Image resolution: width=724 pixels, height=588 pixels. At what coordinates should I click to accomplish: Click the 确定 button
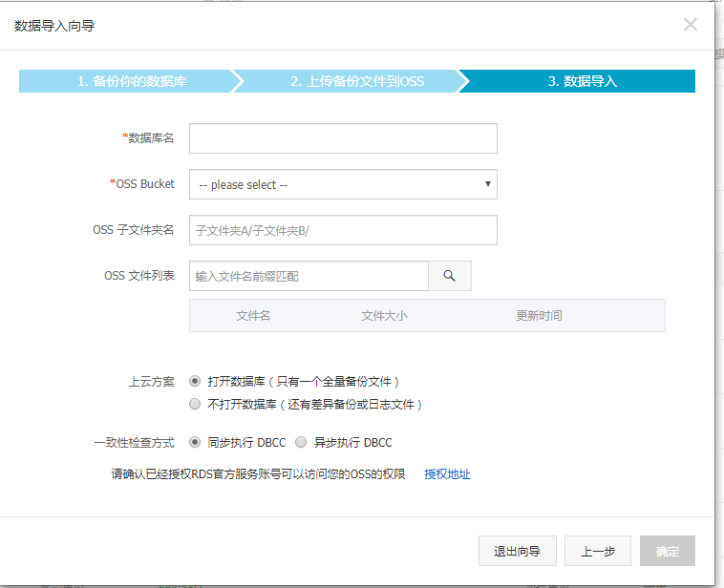tap(668, 551)
